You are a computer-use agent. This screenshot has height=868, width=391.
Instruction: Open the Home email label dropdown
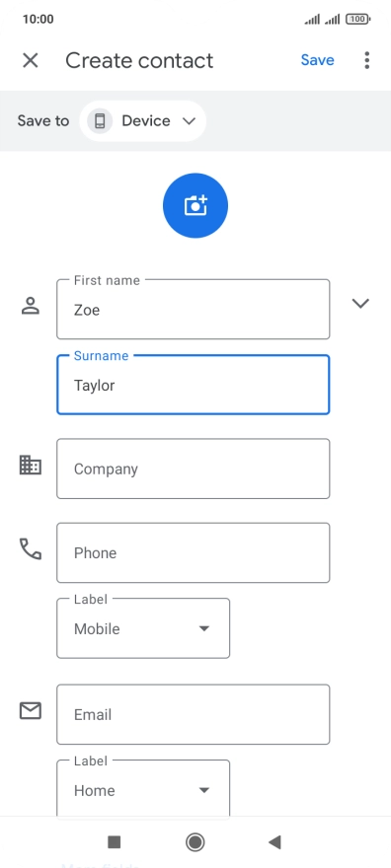point(143,789)
